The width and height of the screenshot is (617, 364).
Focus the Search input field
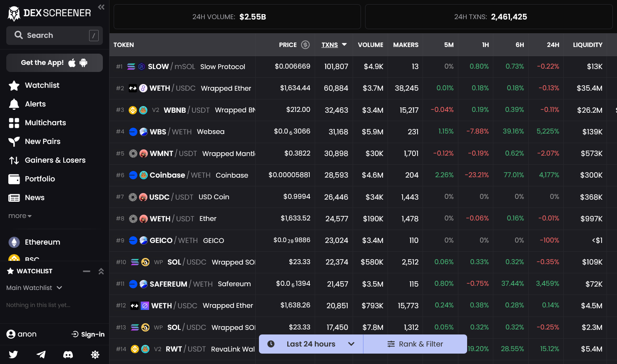tap(55, 35)
